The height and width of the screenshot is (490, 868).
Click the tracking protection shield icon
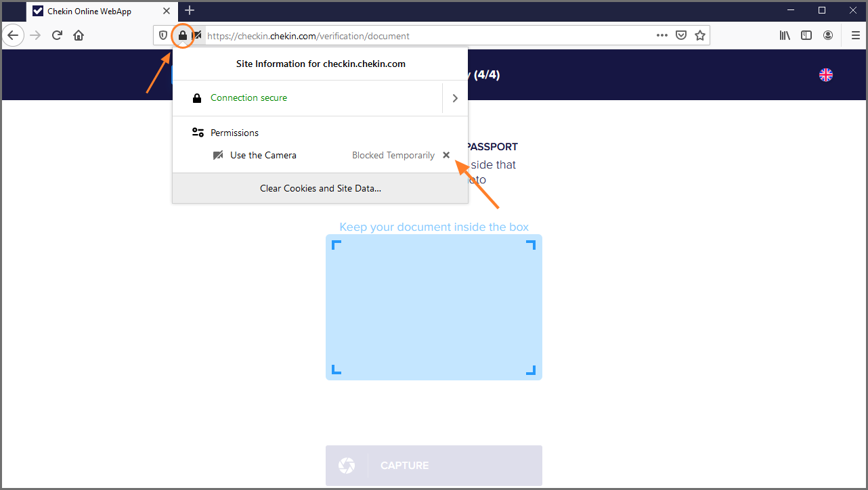163,36
